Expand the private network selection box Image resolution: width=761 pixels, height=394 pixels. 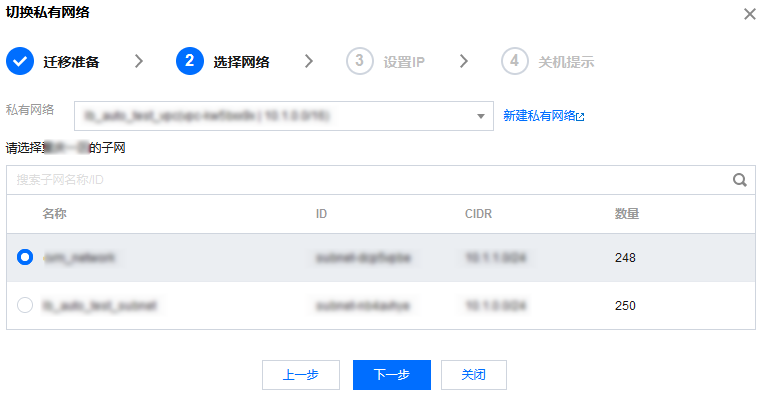coord(283,116)
